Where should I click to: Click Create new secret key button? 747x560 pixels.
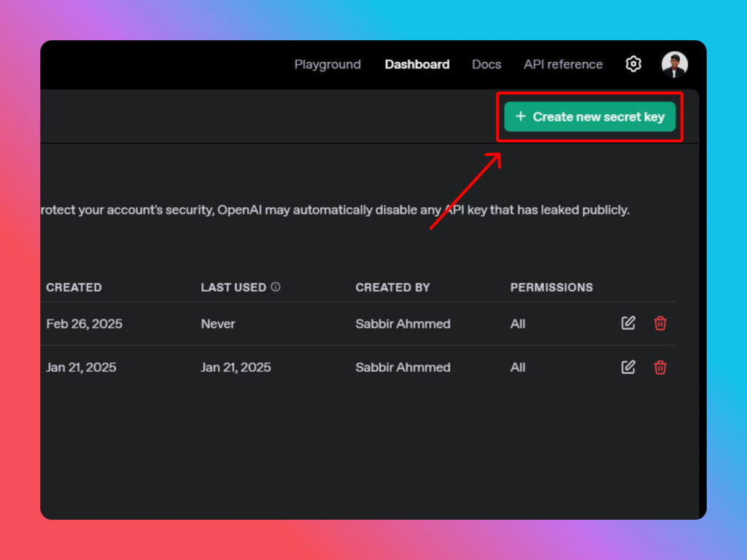[590, 117]
